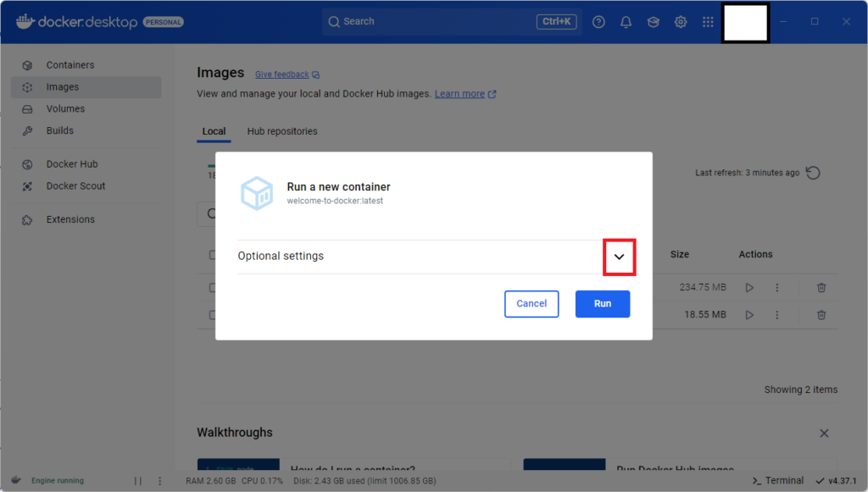Open more actions for 18.55 MB image
Viewport: 868px width, 492px height.
pos(776,314)
